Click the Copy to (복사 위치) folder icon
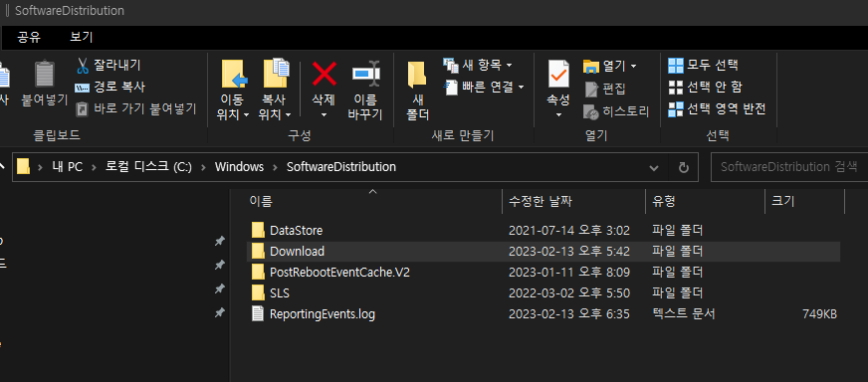Viewport: 868px width, 382px height. tap(276, 74)
